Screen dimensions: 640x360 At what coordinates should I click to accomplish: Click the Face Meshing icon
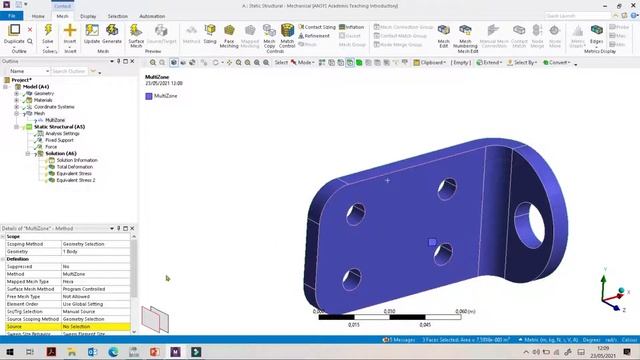[229, 30]
